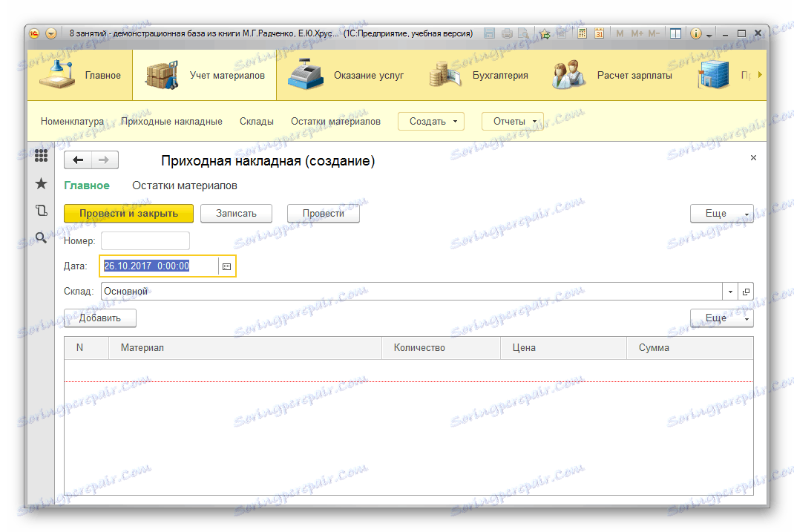The height and width of the screenshot is (532, 794).
Task: Open the Склад item open-link icon
Action: pyautogui.click(x=746, y=292)
